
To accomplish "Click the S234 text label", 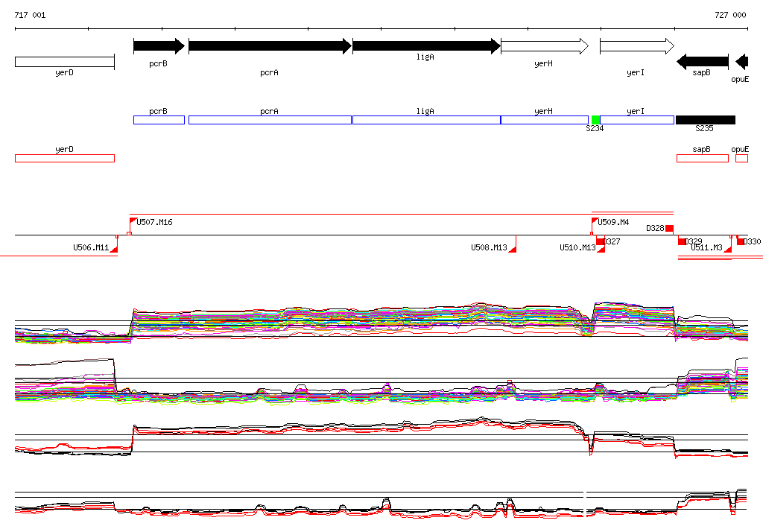I will [x=595, y=128].
